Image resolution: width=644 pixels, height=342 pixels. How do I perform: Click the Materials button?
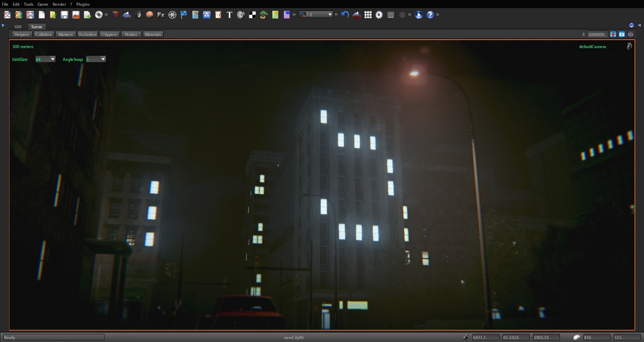coord(153,34)
